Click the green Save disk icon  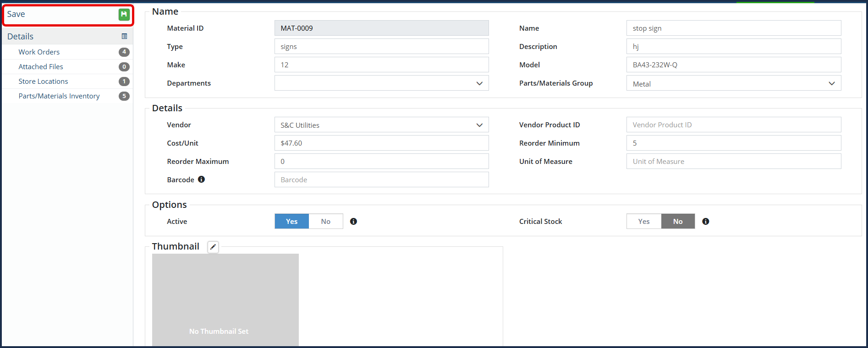point(124,15)
